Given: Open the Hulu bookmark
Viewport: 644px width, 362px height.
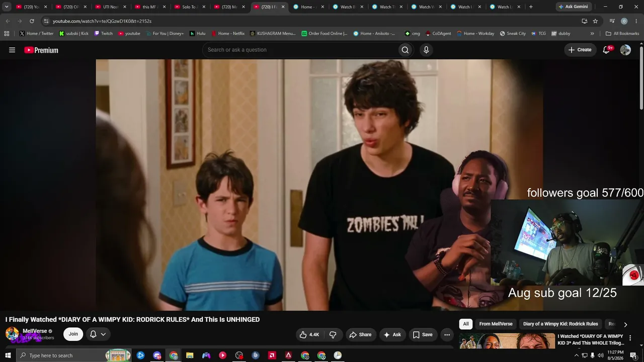Looking at the screenshot, I should tap(197, 34).
